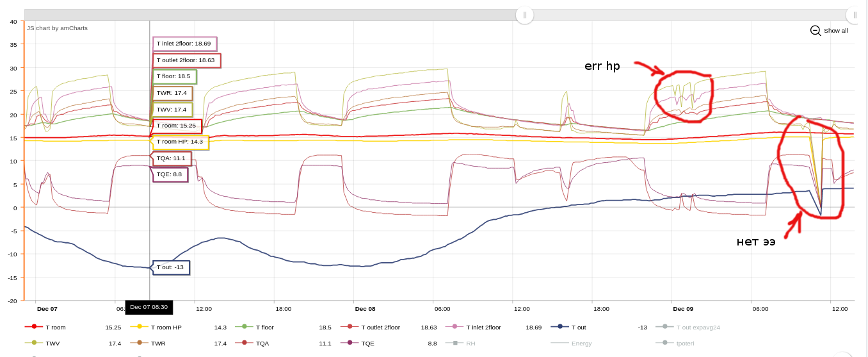
Task: Hide the T floor series in legend
Action: tap(245, 327)
